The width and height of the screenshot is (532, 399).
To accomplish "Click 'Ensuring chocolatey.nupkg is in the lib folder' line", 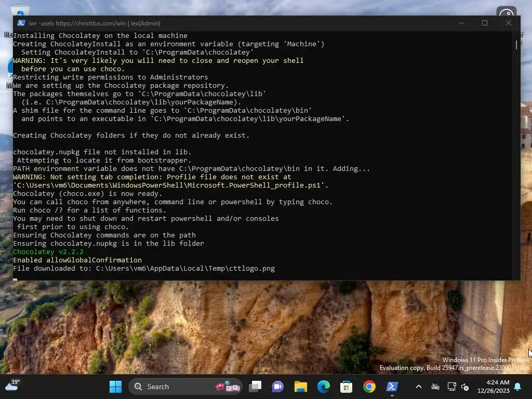I will 109,243.
